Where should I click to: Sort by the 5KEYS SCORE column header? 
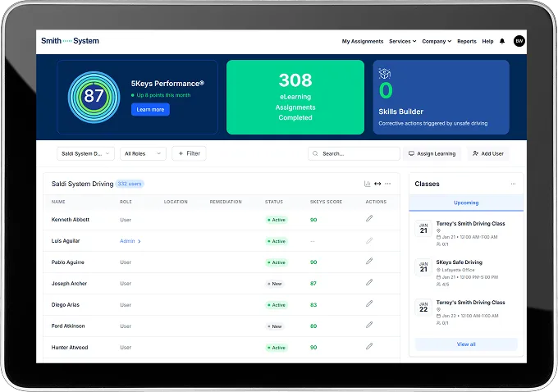(326, 202)
